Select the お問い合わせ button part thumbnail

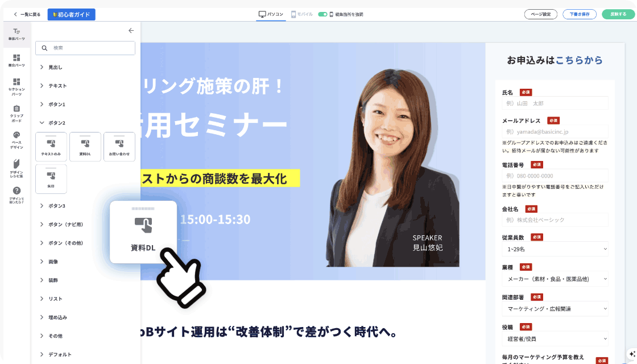pyautogui.click(x=119, y=147)
